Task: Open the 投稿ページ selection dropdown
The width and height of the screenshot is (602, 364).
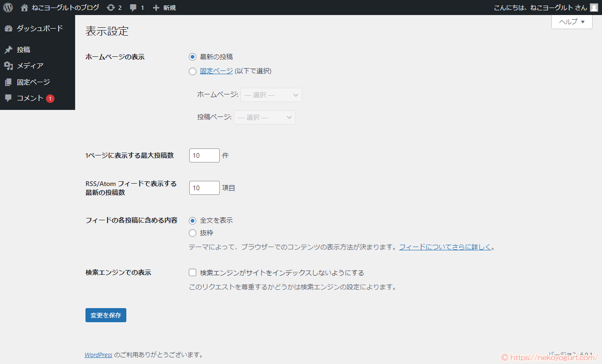Action: (264, 117)
